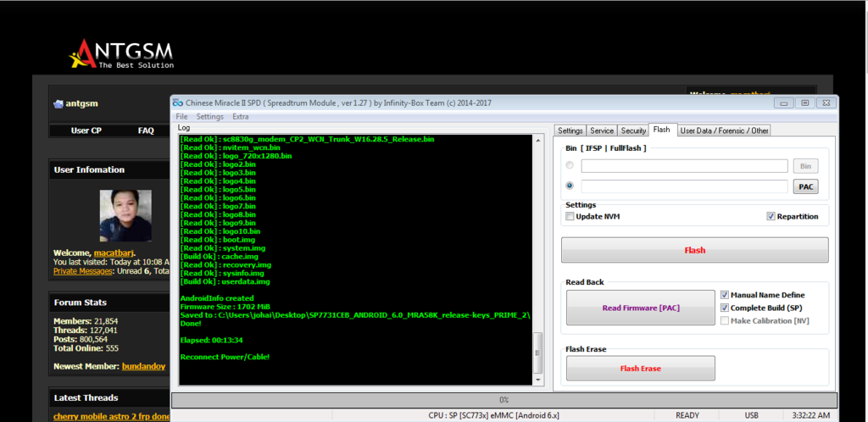Click the large red Flash button
The height and width of the screenshot is (422, 868).
pos(695,250)
